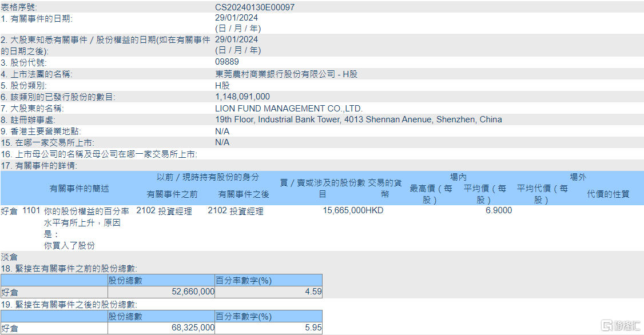Viewport: 644px width, 335px height.
Task: Click the 68,325,000 share total after event
Action: [x=193, y=328]
